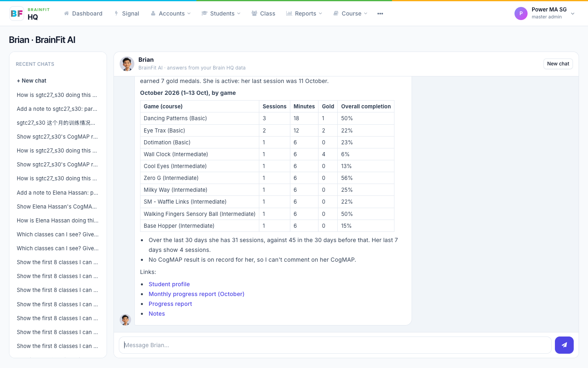
Task: Open chat 'How is Elena Hassan doing'
Action: (x=57, y=220)
